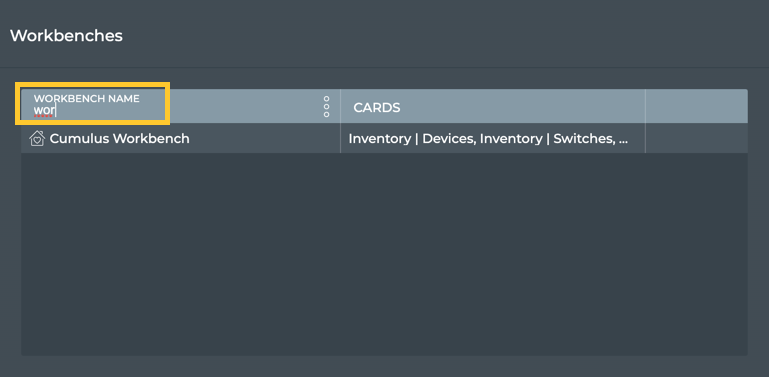Click the top bar area right of Workbenches title

(x=441, y=35)
